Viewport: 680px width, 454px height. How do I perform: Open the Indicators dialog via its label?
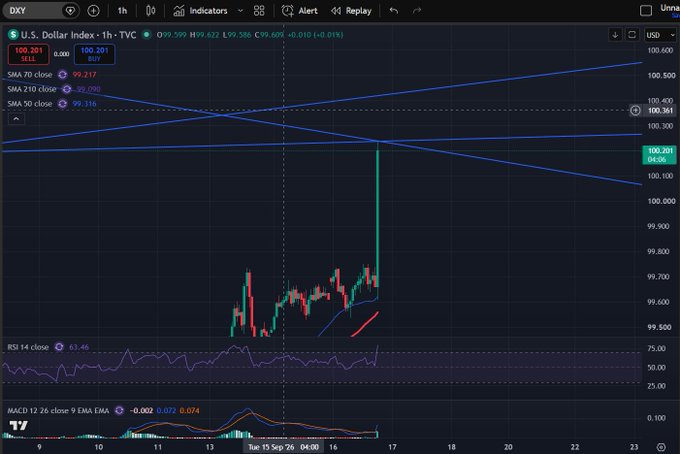click(208, 10)
